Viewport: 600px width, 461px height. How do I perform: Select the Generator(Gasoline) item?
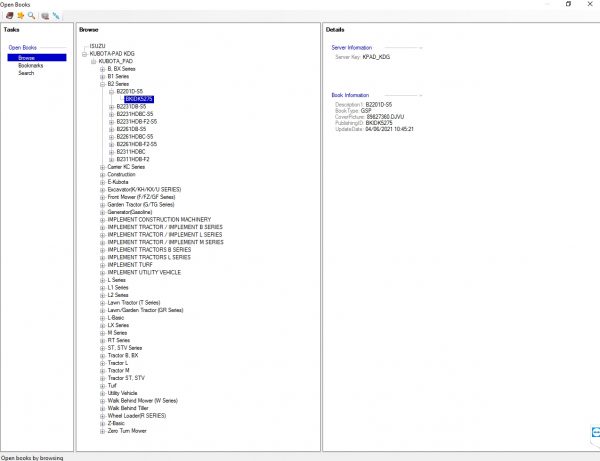click(130, 212)
